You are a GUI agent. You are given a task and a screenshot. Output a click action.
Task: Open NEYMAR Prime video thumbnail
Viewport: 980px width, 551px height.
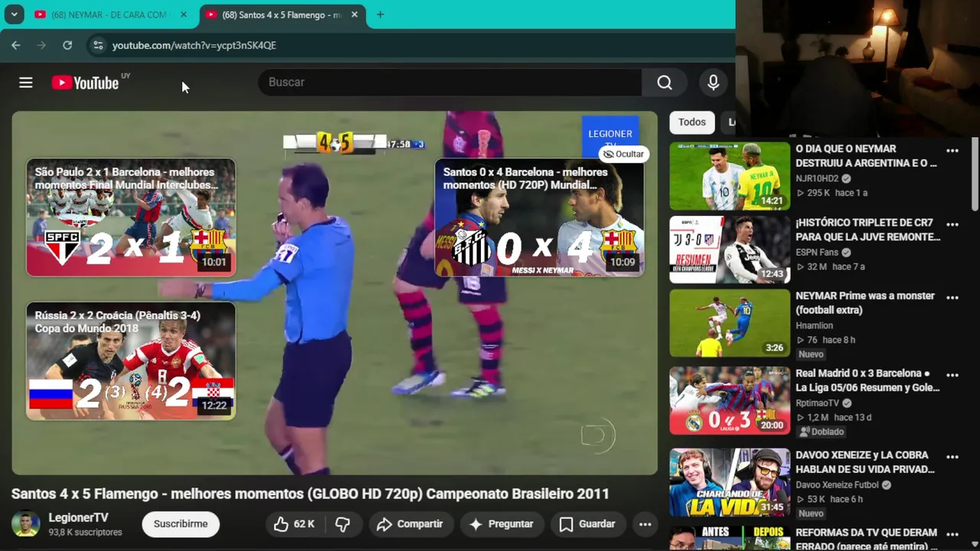click(730, 323)
